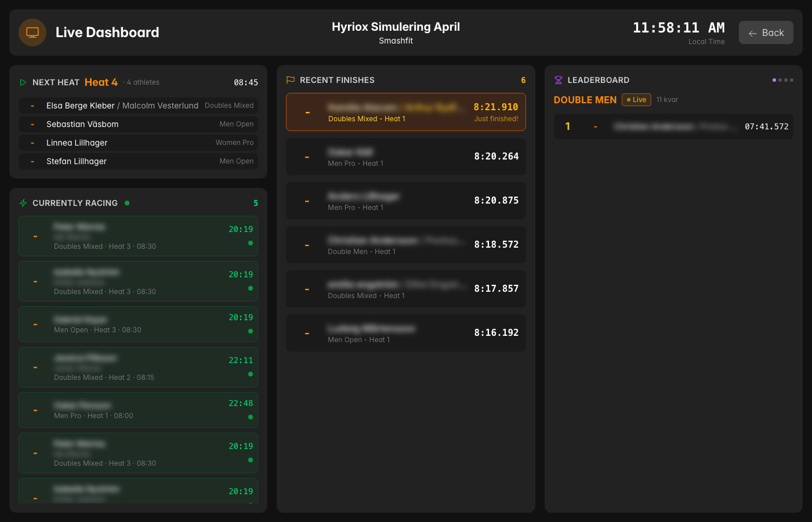Click the 'Double Men - Heat 1' finish label
The width and height of the screenshot is (812, 522).
click(x=361, y=252)
